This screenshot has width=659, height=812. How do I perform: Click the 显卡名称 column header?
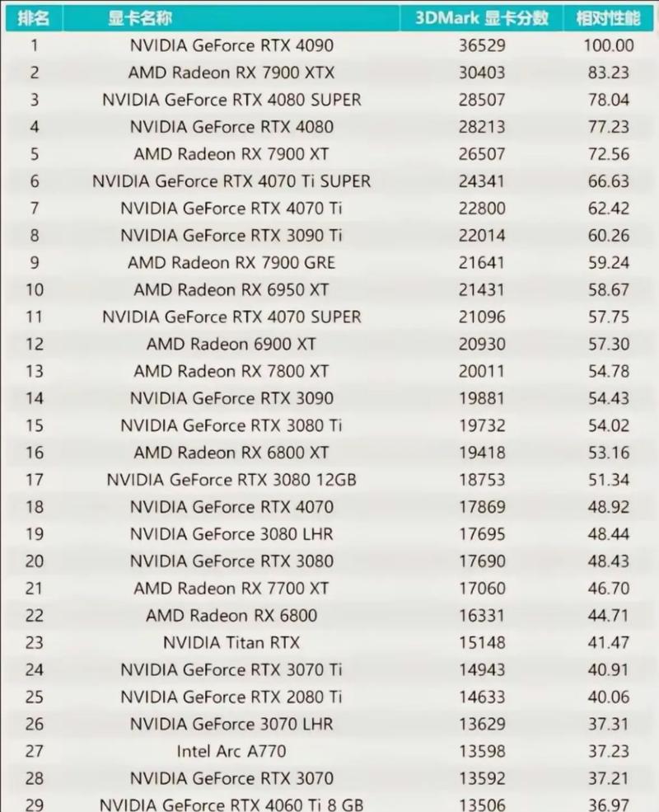point(140,18)
